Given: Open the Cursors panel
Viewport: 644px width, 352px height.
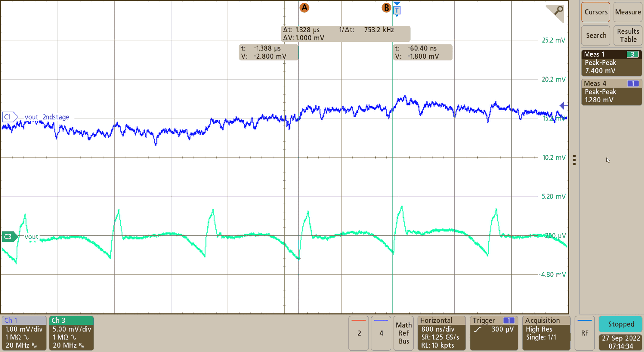Looking at the screenshot, I should point(595,12).
